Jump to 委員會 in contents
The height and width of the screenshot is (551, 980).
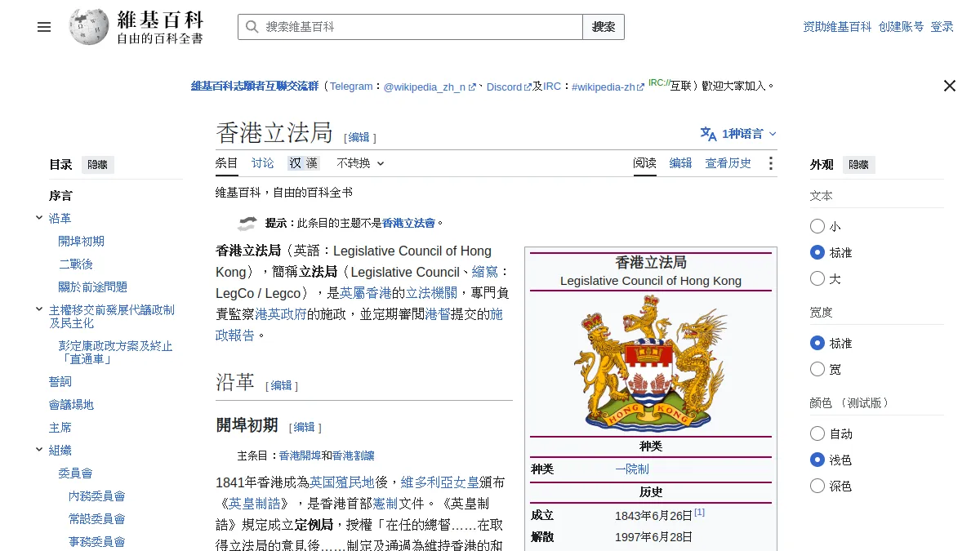[x=76, y=473]
